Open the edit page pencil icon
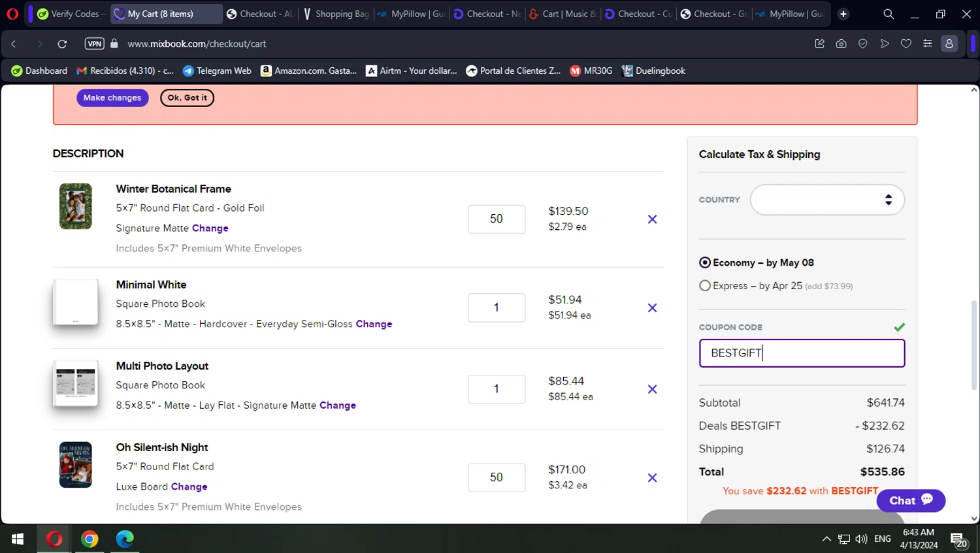Viewport: 980px width, 553px height. 820,44
